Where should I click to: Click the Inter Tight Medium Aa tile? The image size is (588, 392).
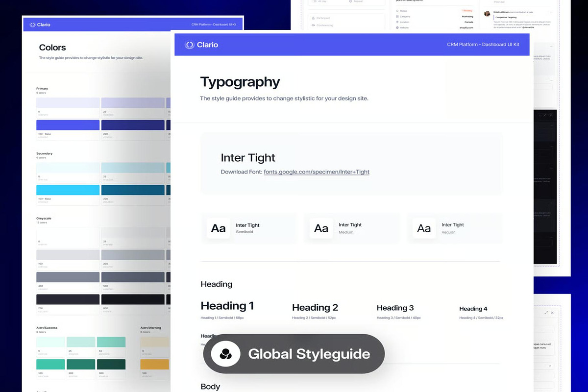tap(321, 228)
